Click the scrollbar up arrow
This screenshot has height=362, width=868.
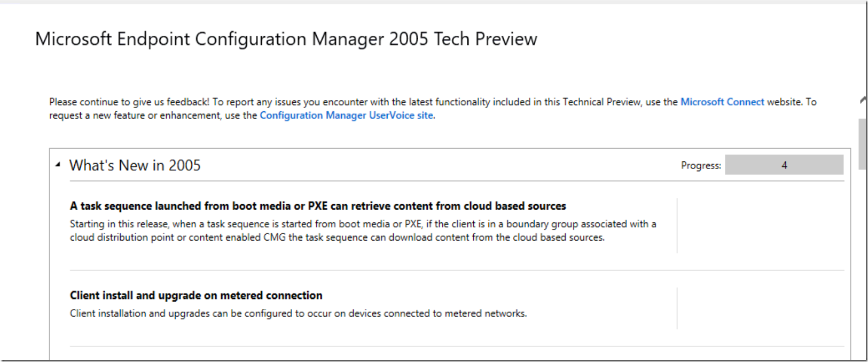point(863,100)
